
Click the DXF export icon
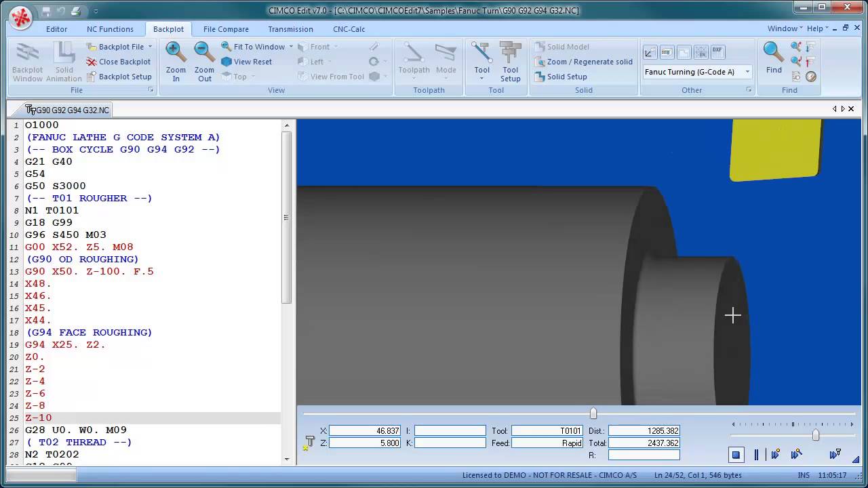(717, 52)
